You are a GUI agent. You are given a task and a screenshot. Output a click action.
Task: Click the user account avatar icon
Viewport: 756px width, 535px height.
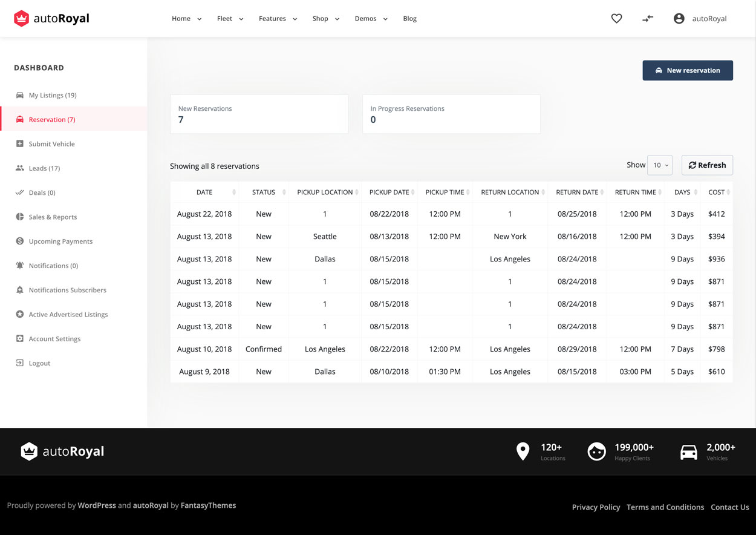(x=679, y=19)
